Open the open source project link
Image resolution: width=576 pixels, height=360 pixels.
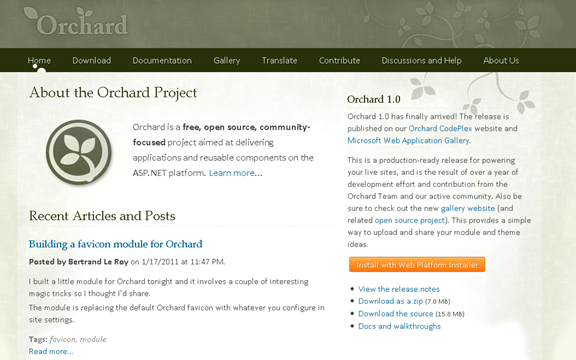click(x=410, y=220)
